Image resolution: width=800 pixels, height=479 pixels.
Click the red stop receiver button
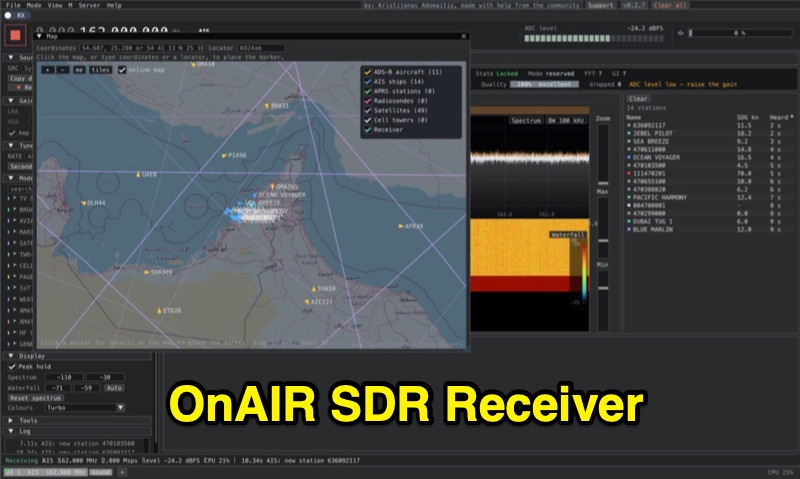(15, 35)
